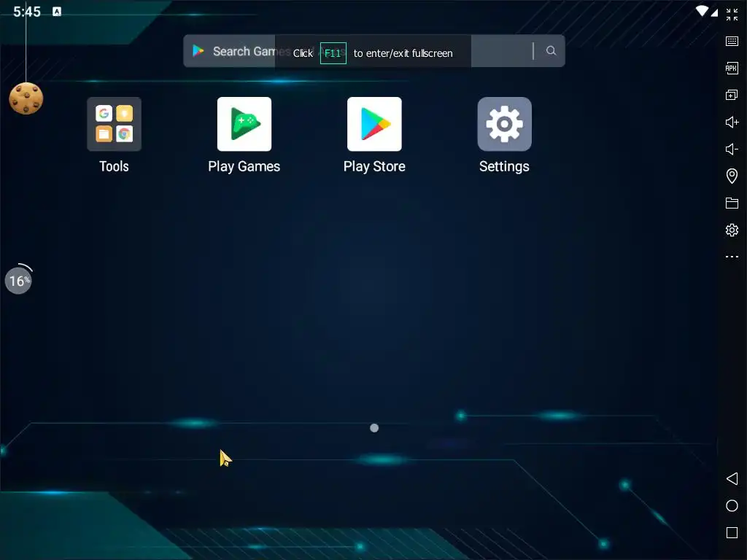Decrease volume with the speaker minus icon
The height and width of the screenshot is (560, 747).
point(732,149)
